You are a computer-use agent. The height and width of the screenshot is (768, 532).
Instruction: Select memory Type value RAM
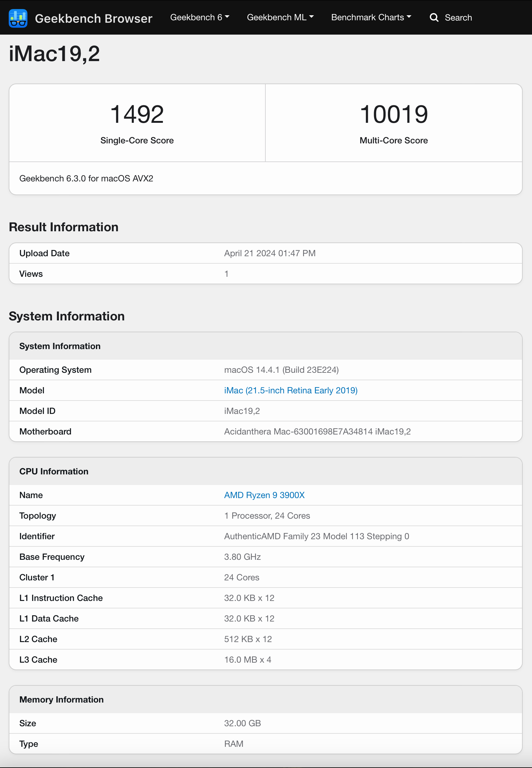pyautogui.click(x=234, y=744)
